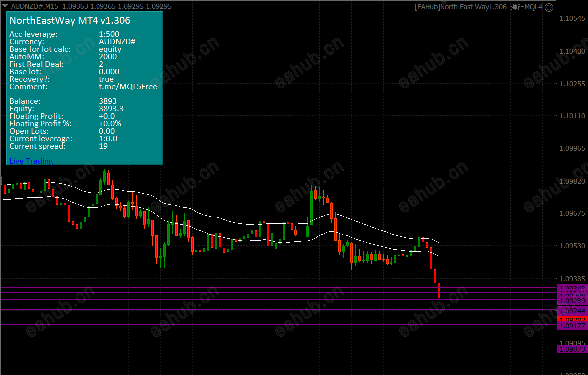This screenshot has width=588, height=375.
Task: Click the AutoMM value 2000
Action: coord(108,57)
